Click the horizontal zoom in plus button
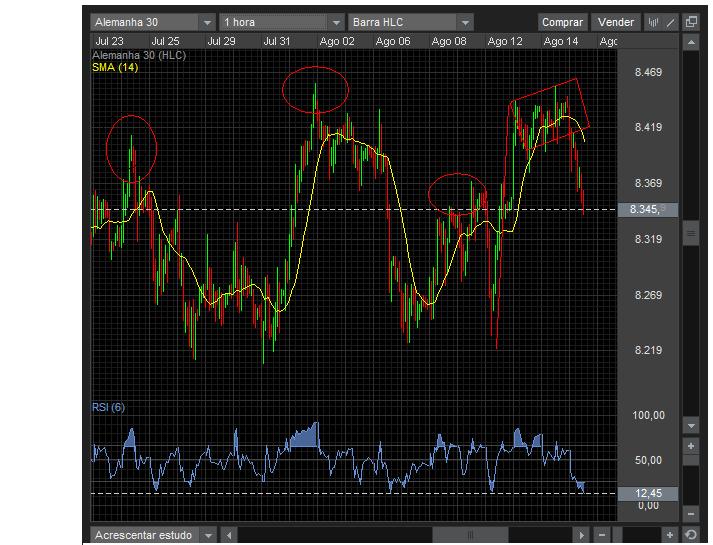713x545 pixels. (x=669, y=535)
